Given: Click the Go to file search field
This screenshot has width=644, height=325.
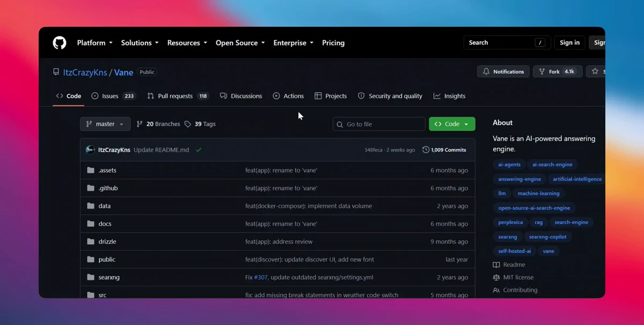Looking at the screenshot, I should click(379, 124).
